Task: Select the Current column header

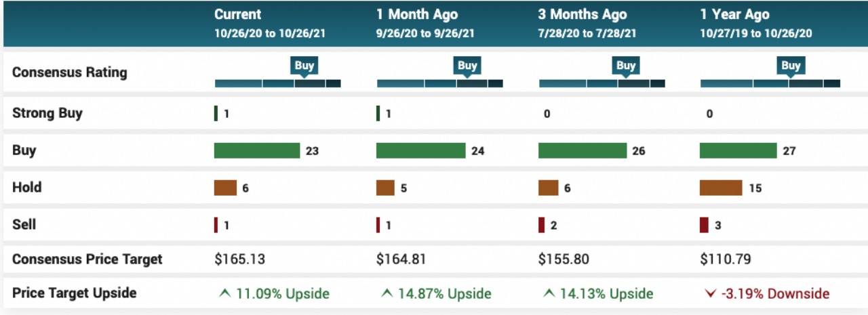Action: 237,14
